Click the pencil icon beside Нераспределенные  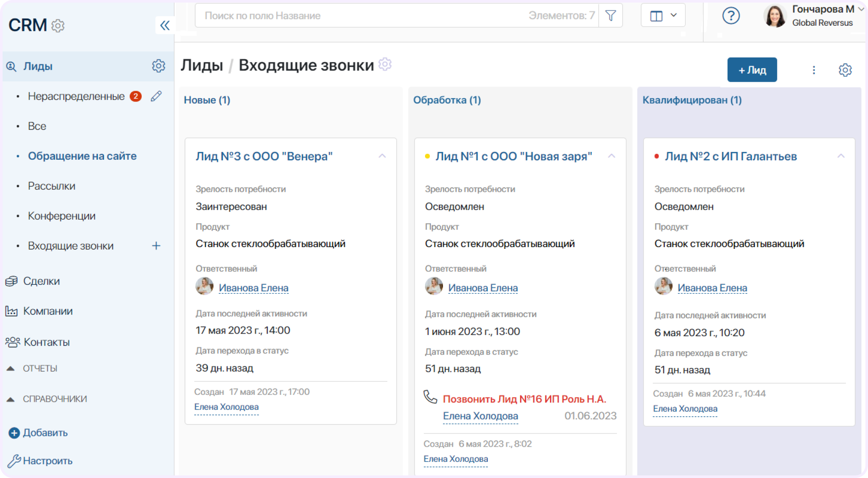156,96
